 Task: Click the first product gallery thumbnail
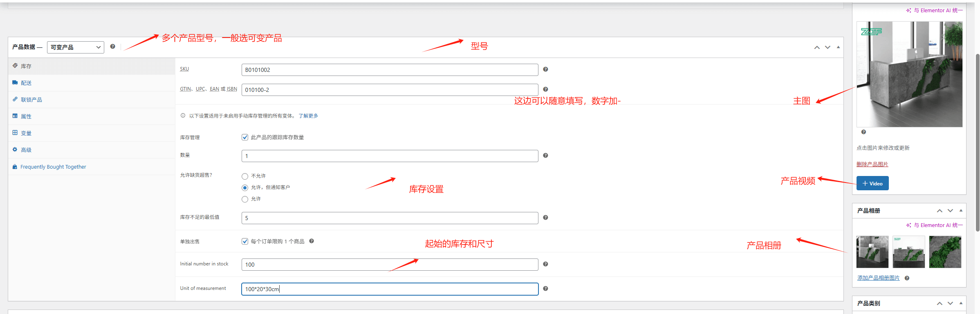coord(872,252)
